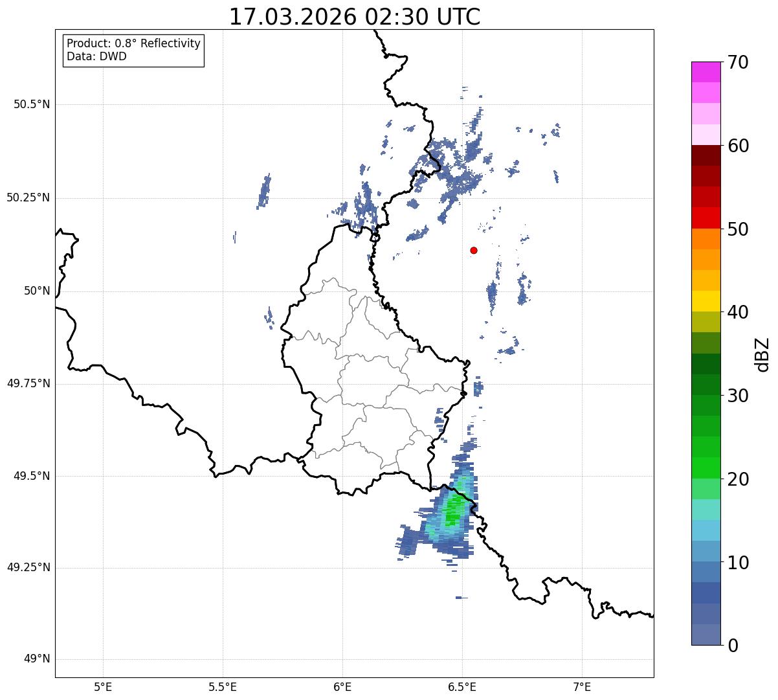The height and width of the screenshot is (700, 778).
Task: Click the 17.03.2026 02:30 UTC title
Action: (355, 17)
